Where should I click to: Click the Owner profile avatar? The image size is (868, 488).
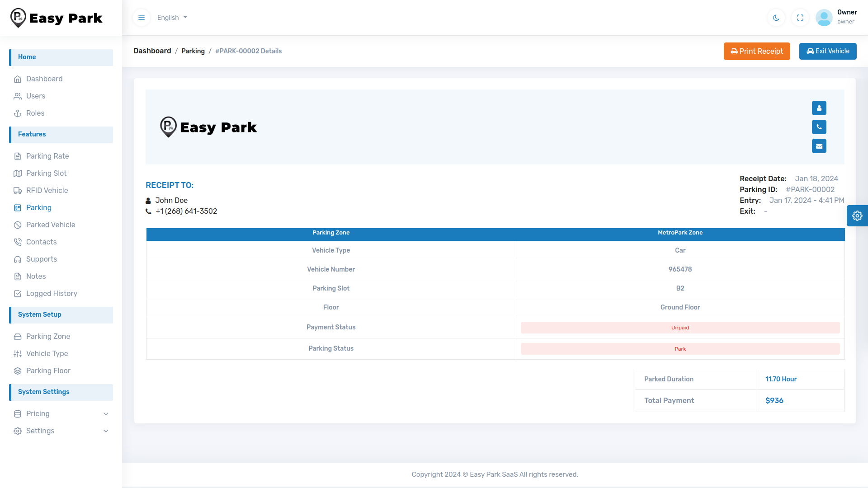tap(824, 18)
